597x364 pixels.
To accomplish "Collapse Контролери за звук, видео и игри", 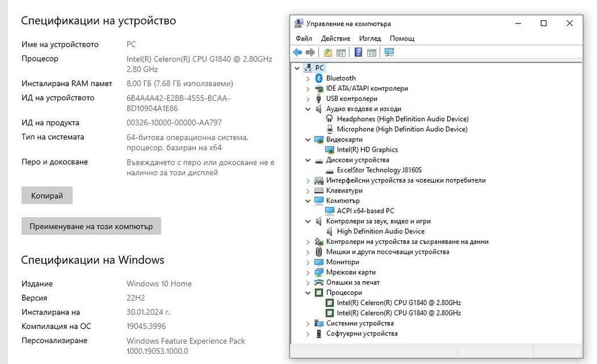I will [308, 221].
